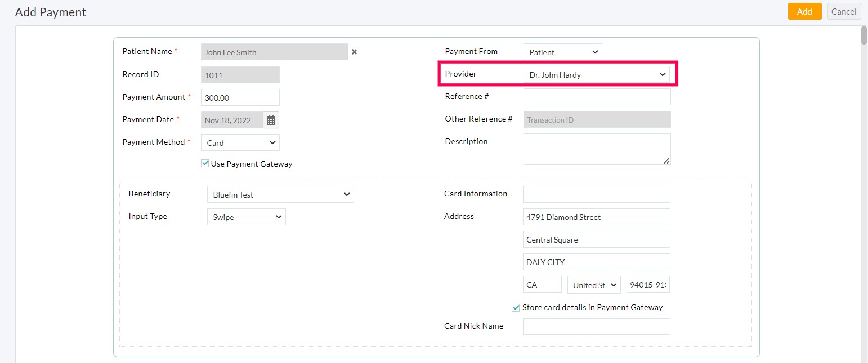Image resolution: width=868 pixels, height=363 pixels.
Task: Click the Payment Amount field
Action: pos(240,97)
